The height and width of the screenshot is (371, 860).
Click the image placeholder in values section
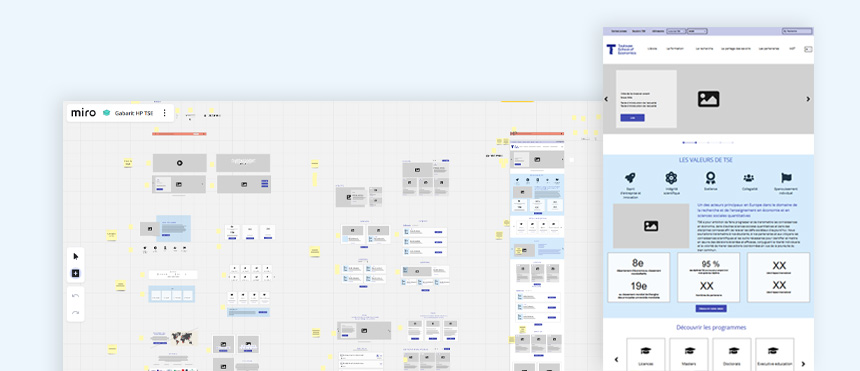click(651, 226)
